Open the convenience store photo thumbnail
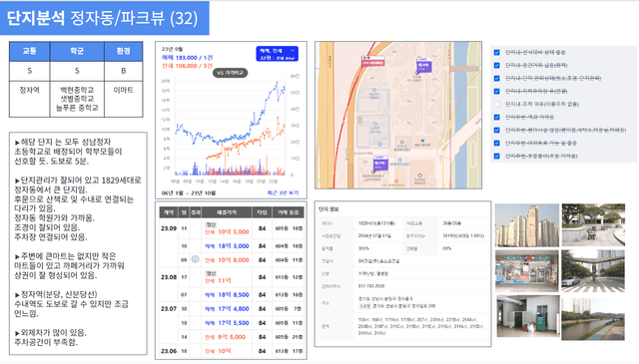This screenshot has height=364, width=639. [x=526, y=271]
